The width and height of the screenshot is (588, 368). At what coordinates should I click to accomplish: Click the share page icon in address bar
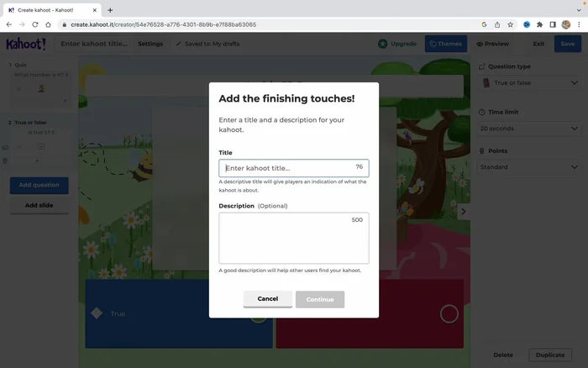[x=496, y=24]
